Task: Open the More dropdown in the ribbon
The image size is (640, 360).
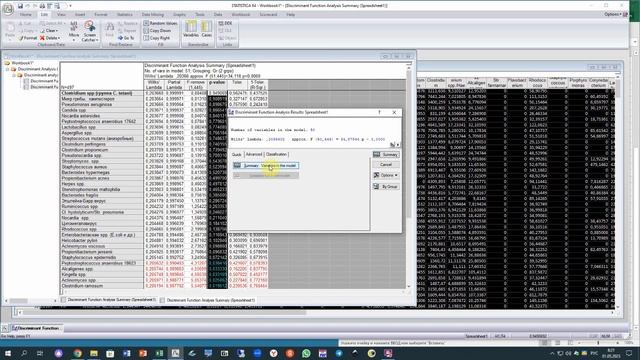Action: pyautogui.click(x=74, y=31)
